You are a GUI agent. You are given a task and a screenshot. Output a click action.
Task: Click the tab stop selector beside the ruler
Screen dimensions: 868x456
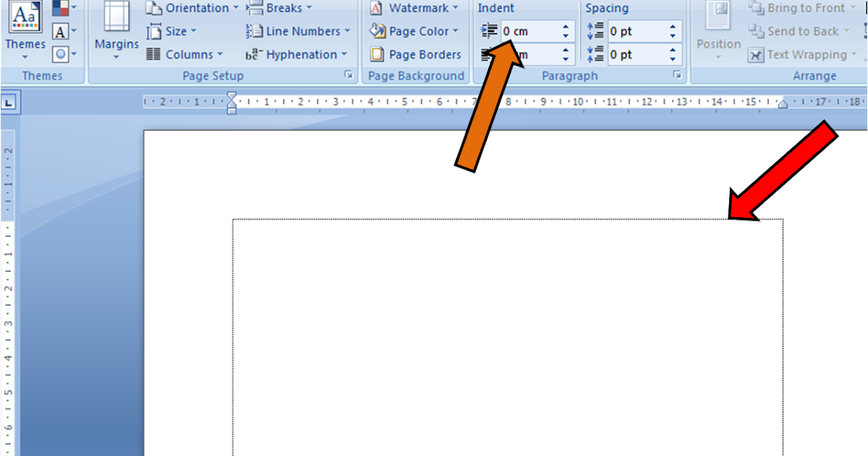click(x=9, y=104)
